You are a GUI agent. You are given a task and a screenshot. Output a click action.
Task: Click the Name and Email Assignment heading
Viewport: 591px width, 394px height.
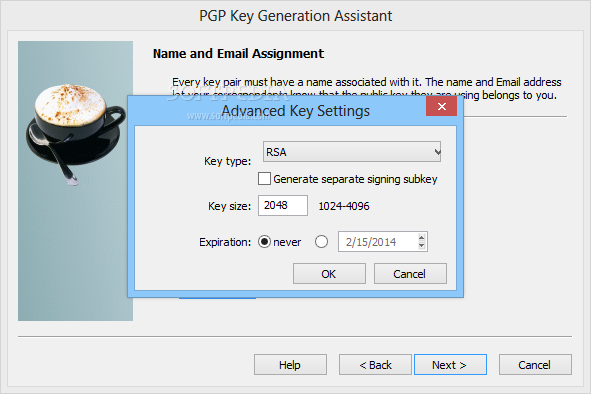click(x=238, y=54)
